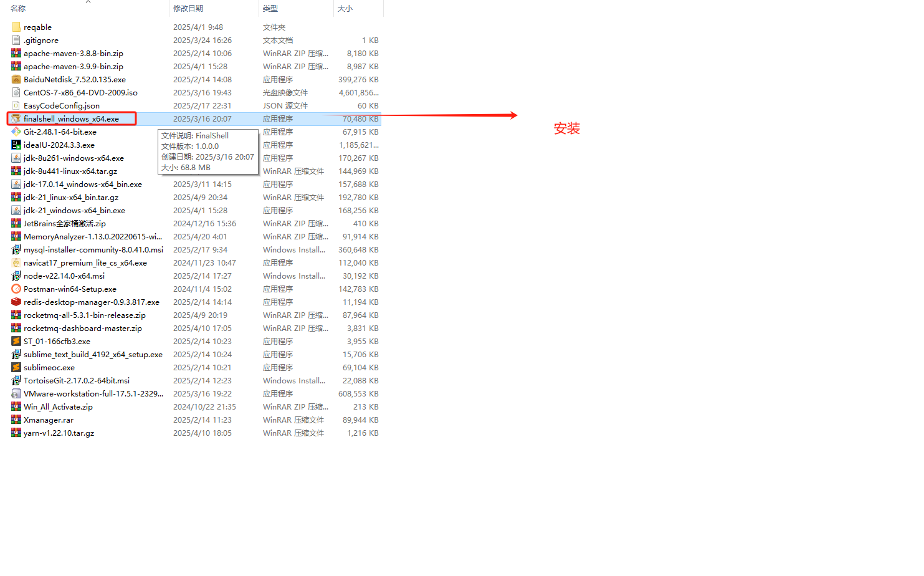Select file name rocketmq-dashboard-master.zip
924x576 pixels.
coord(83,328)
